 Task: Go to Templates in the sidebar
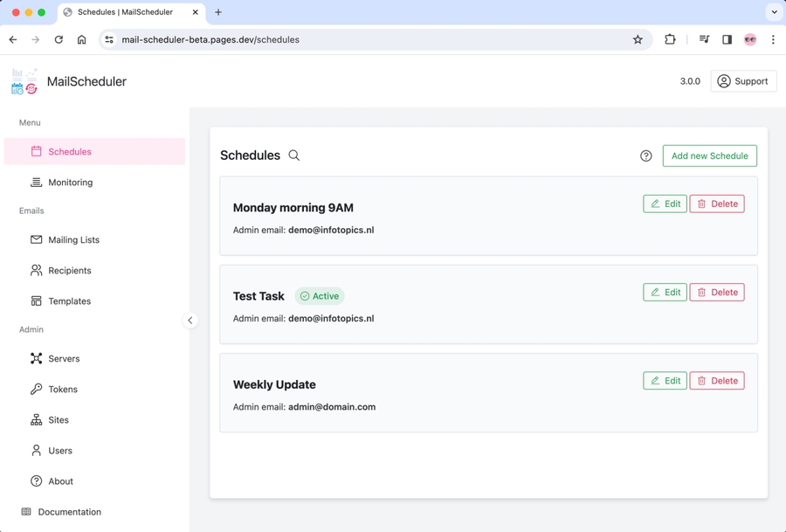pos(69,301)
